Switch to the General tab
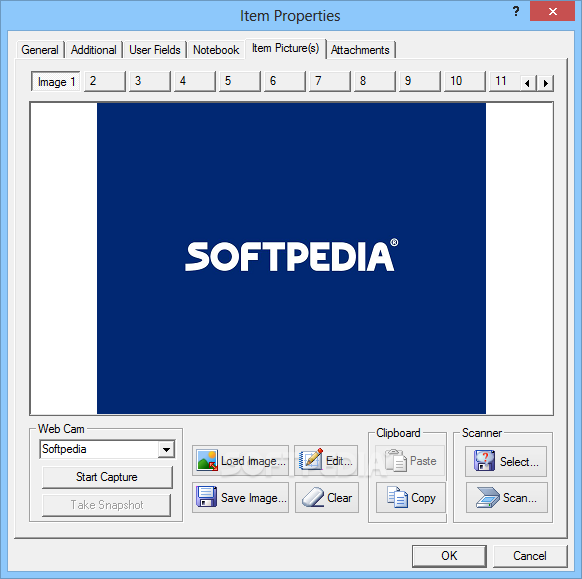This screenshot has width=582, height=579. 40,50
